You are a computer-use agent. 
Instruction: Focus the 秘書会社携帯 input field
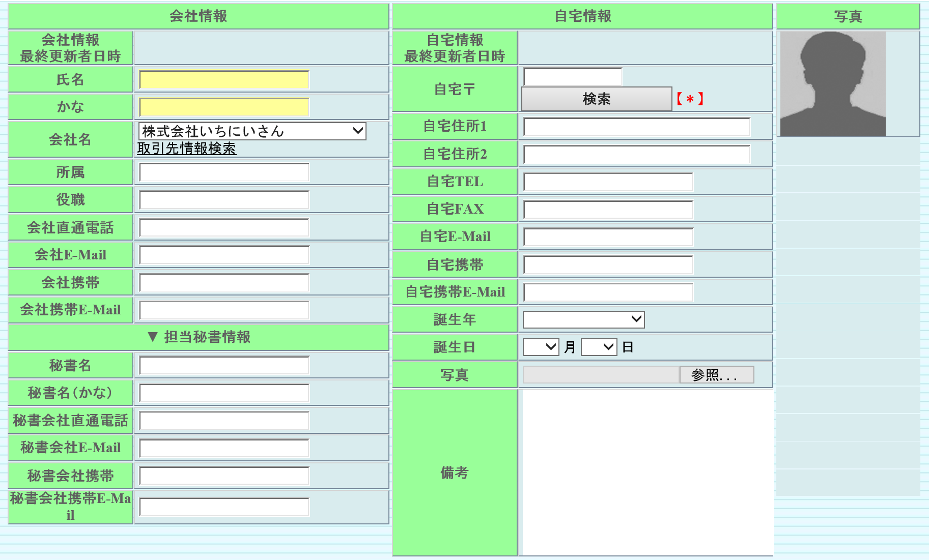224,476
